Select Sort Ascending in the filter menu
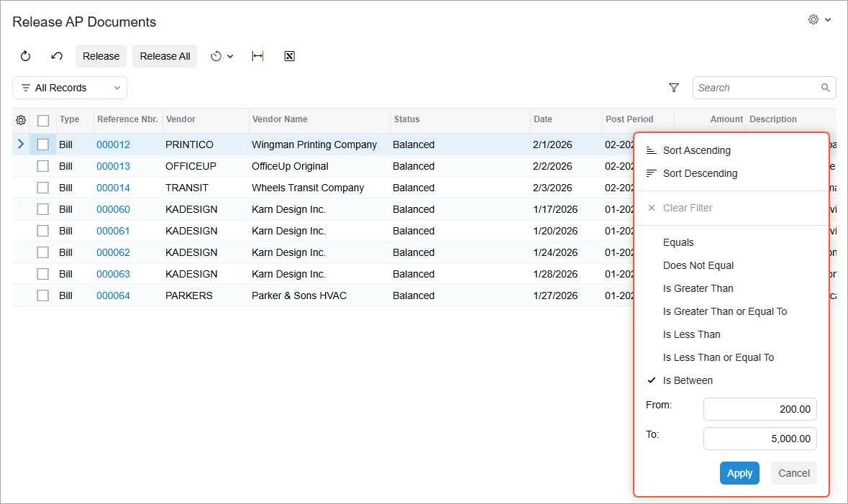848x504 pixels. point(696,150)
